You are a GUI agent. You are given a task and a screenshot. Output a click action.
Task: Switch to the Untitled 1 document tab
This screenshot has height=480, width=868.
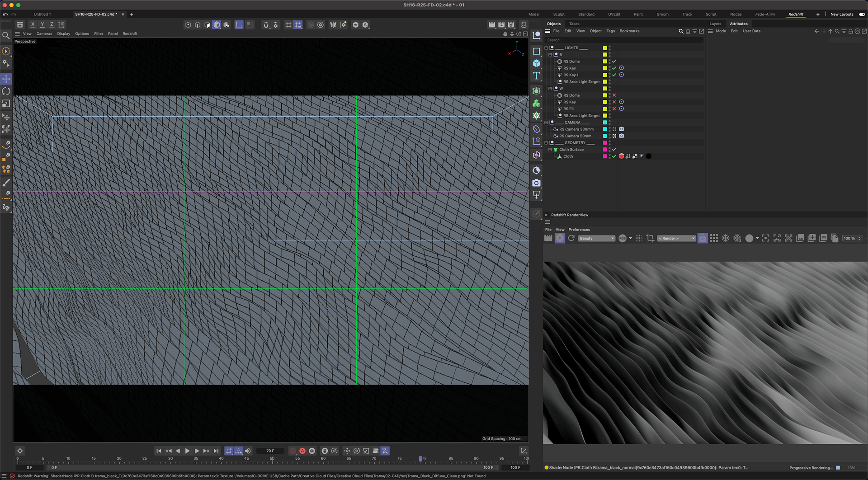click(42, 14)
